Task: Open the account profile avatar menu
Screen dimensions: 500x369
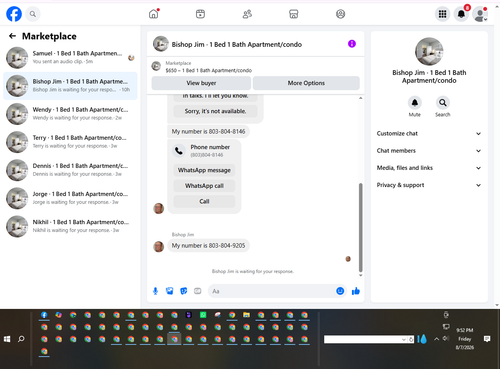Action: [480, 14]
